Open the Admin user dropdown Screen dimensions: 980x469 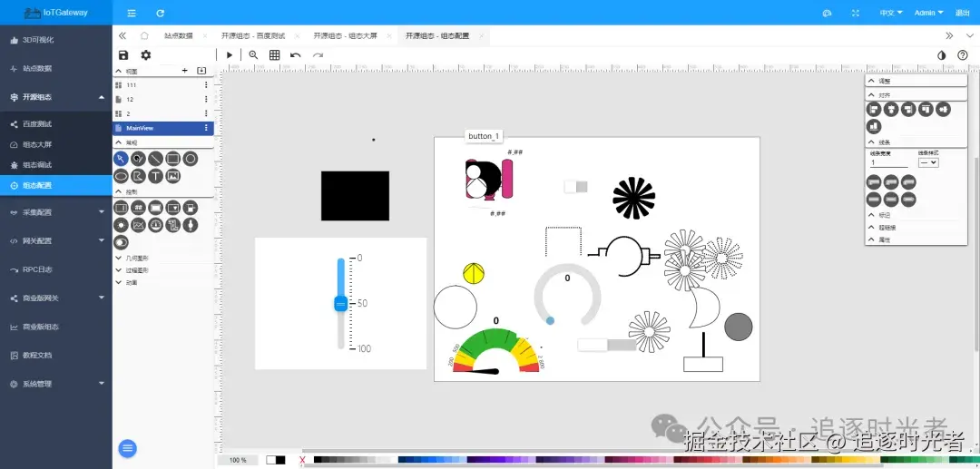(929, 13)
